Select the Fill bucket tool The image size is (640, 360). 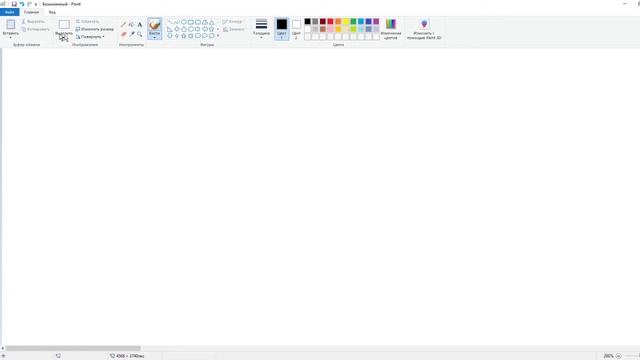pyautogui.click(x=131, y=24)
